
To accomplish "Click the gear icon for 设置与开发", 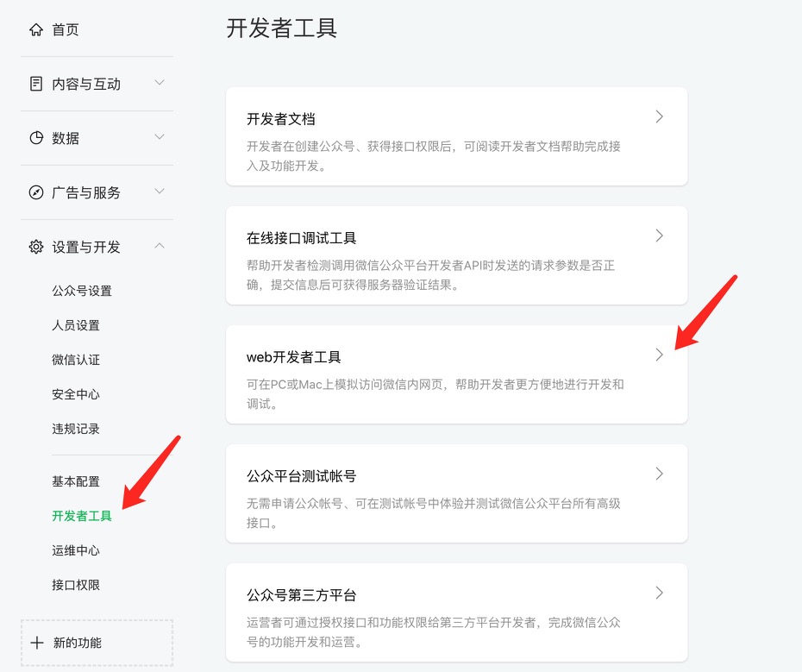I will click(x=36, y=247).
